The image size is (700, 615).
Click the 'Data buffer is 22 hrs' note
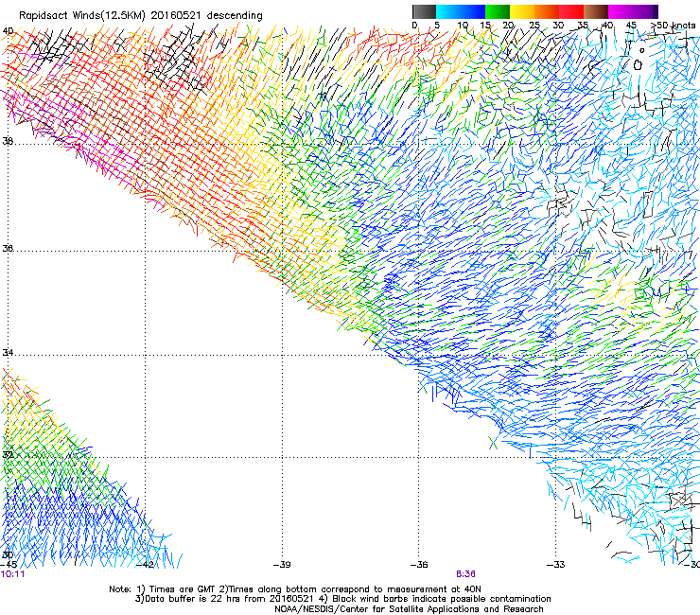click(x=226, y=599)
